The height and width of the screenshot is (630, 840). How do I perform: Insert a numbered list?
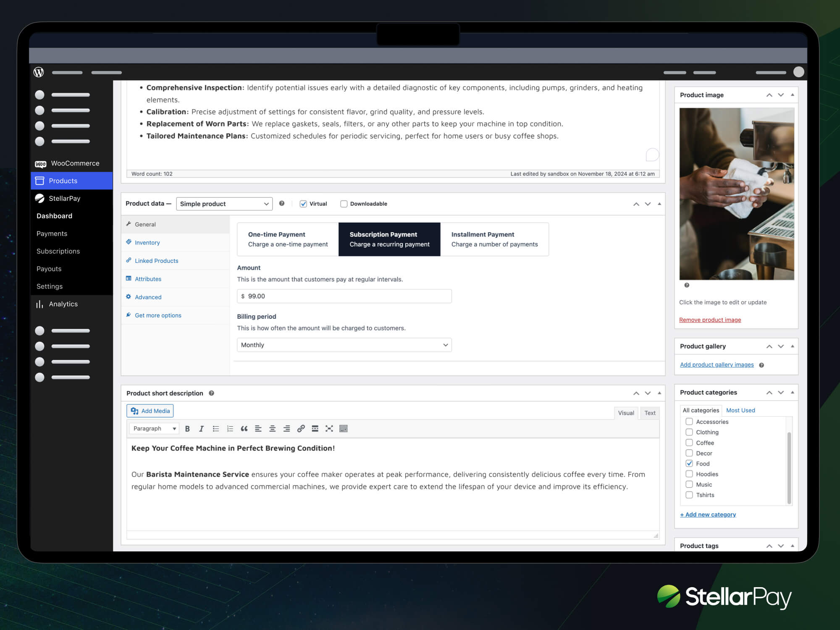pos(230,429)
